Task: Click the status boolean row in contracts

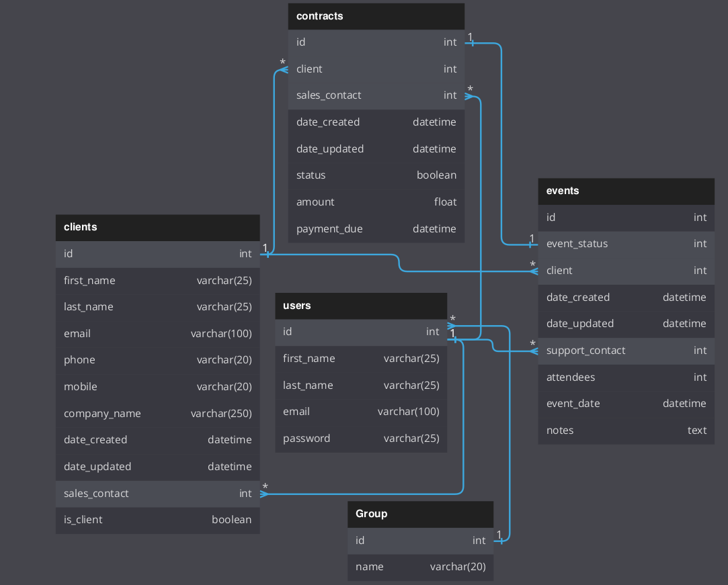Action: tap(376, 175)
